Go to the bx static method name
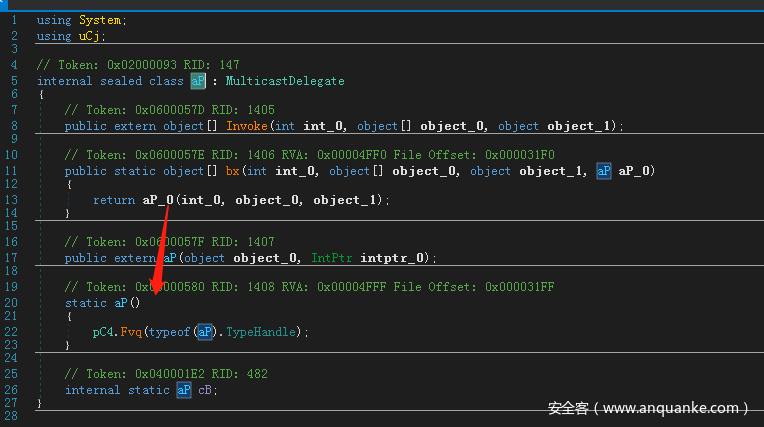The height and width of the screenshot is (427, 764). tap(234, 171)
